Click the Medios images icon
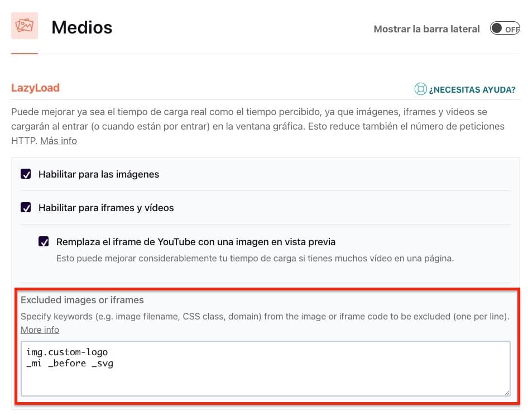Screen dimensions: 528x420 click(24, 26)
